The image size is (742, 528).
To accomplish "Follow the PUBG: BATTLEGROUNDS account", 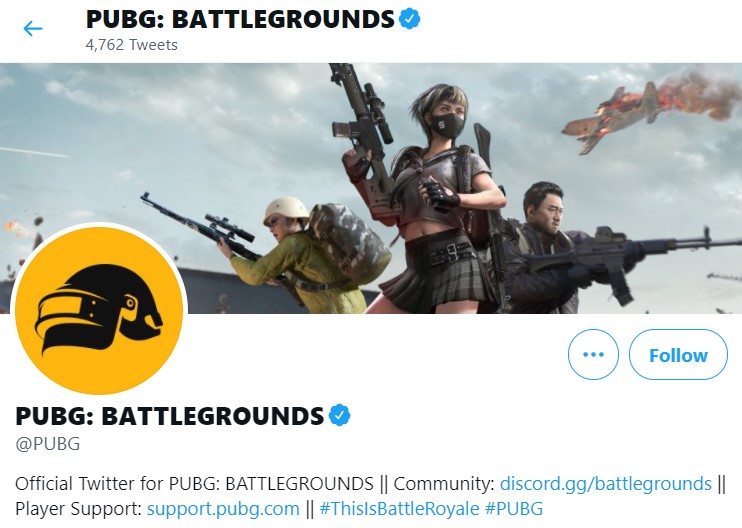I will click(678, 354).
